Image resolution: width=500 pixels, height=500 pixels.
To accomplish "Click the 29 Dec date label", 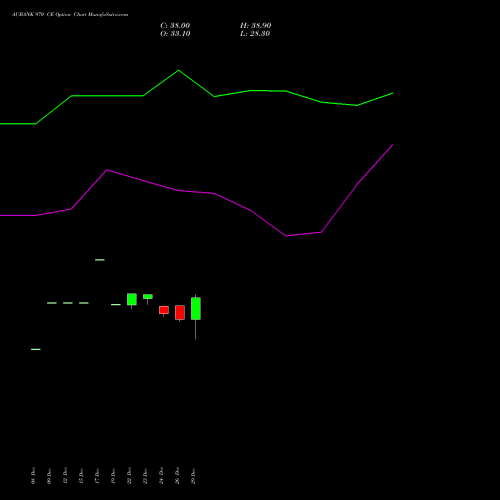I will coord(193,476).
